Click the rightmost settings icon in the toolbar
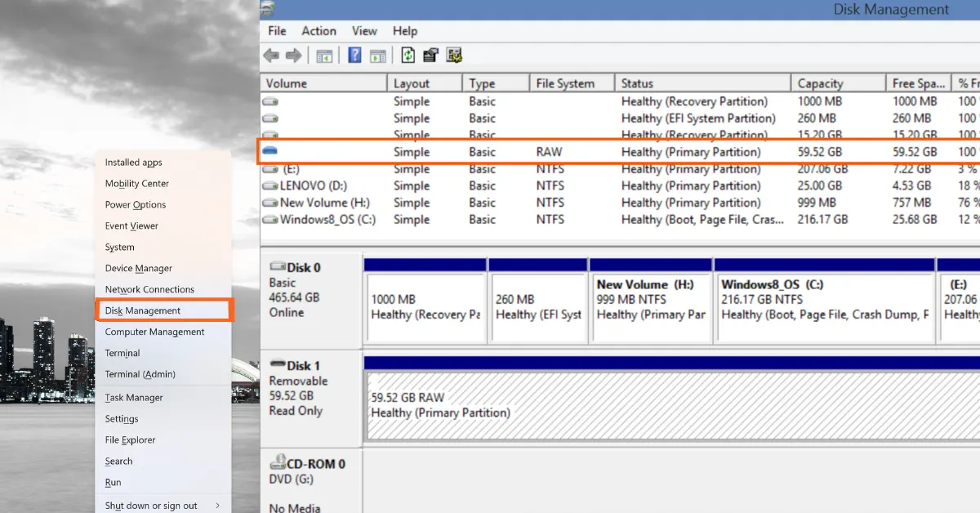This screenshot has height=513, width=980. point(455,56)
